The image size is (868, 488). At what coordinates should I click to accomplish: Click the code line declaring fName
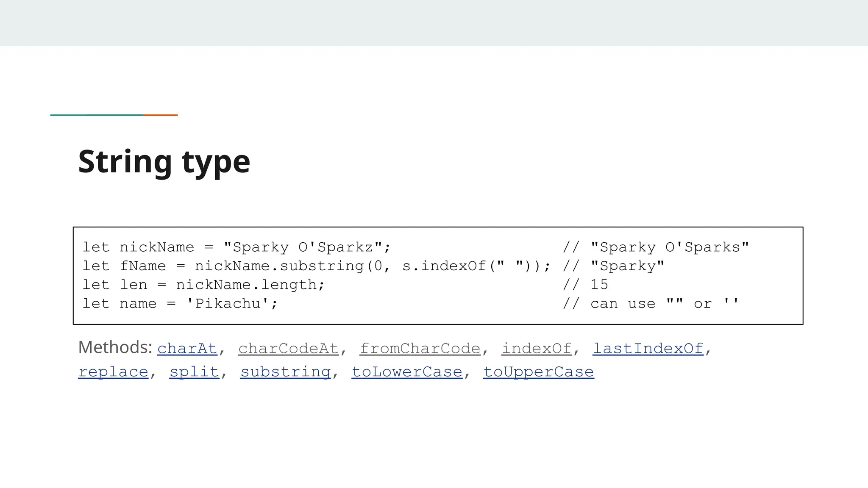317,266
